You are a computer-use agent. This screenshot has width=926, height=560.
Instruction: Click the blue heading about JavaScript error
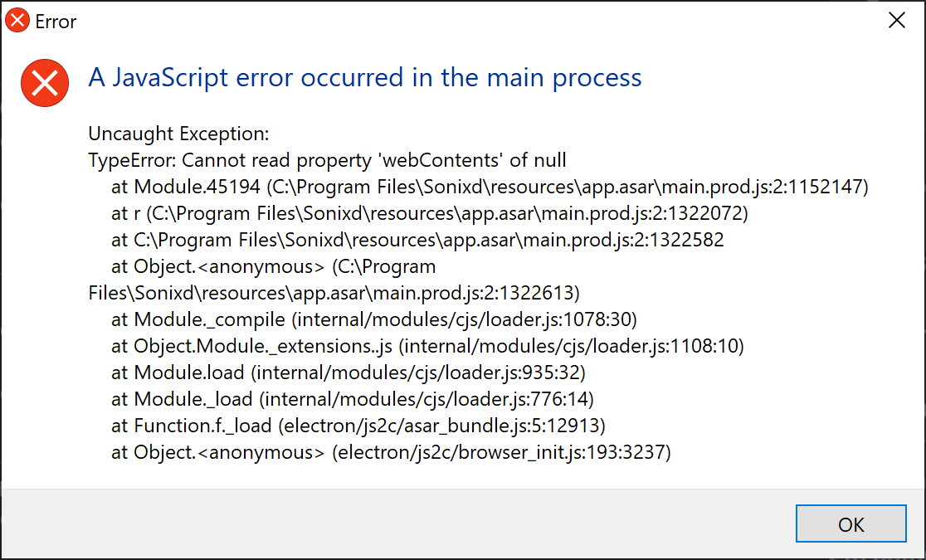pos(364,77)
